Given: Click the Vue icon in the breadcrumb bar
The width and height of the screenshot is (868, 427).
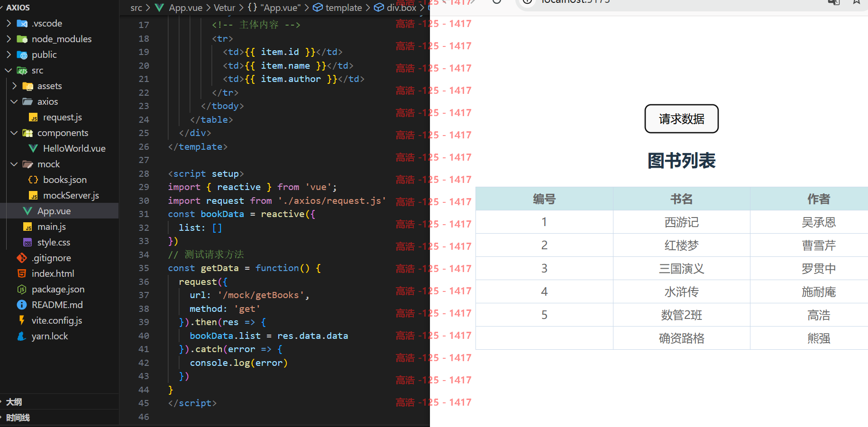Looking at the screenshot, I should (x=160, y=8).
